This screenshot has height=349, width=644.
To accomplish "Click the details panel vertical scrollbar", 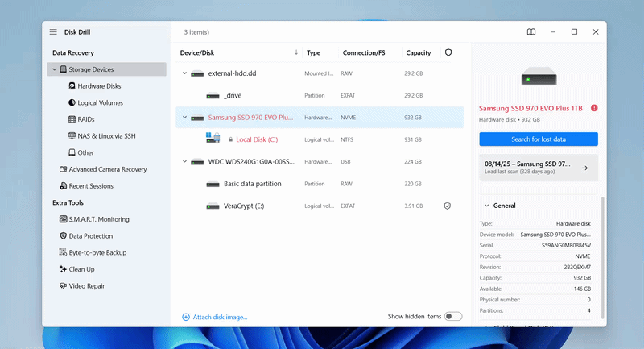I will click(x=602, y=257).
